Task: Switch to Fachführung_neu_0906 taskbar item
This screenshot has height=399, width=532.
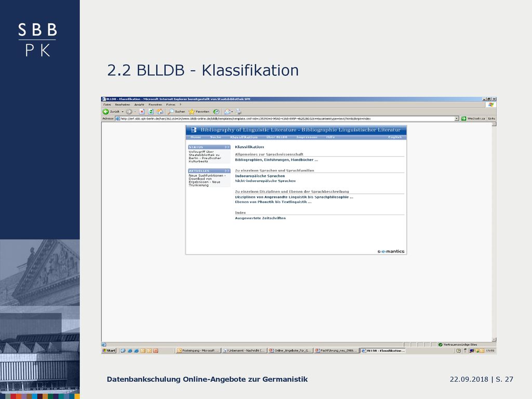Action: tap(336, 351)
